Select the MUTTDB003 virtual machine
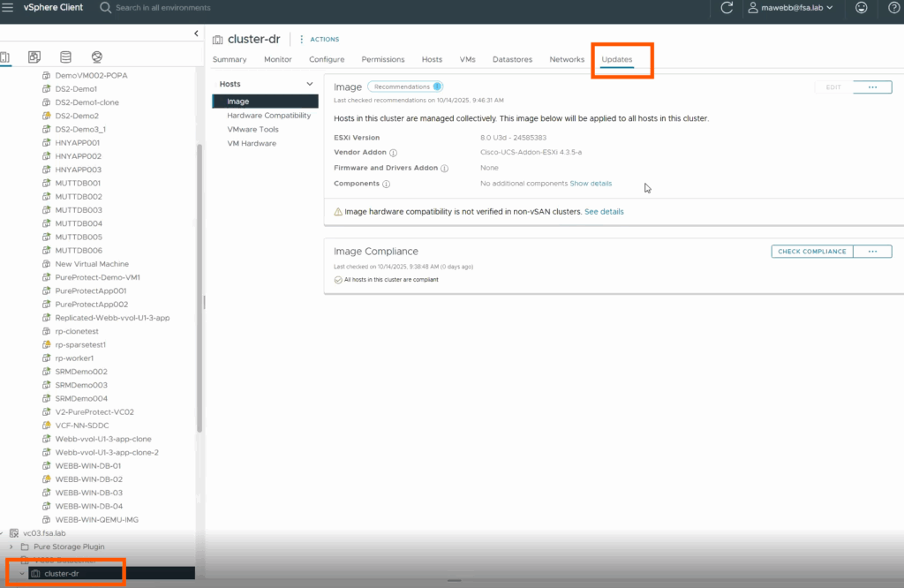904x588 pixels. coord(79,210)
